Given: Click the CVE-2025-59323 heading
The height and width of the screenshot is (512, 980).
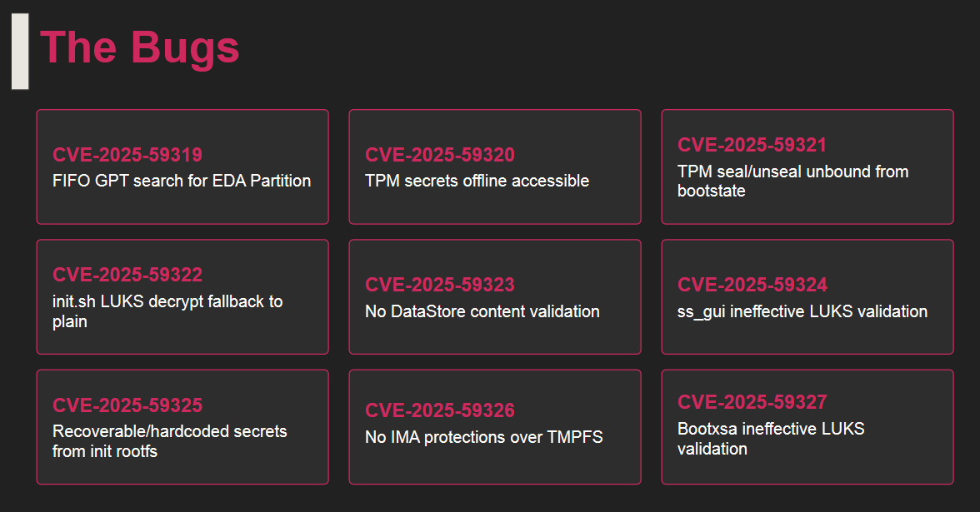Looking at the screenshot, I should (x=440, y=285).
